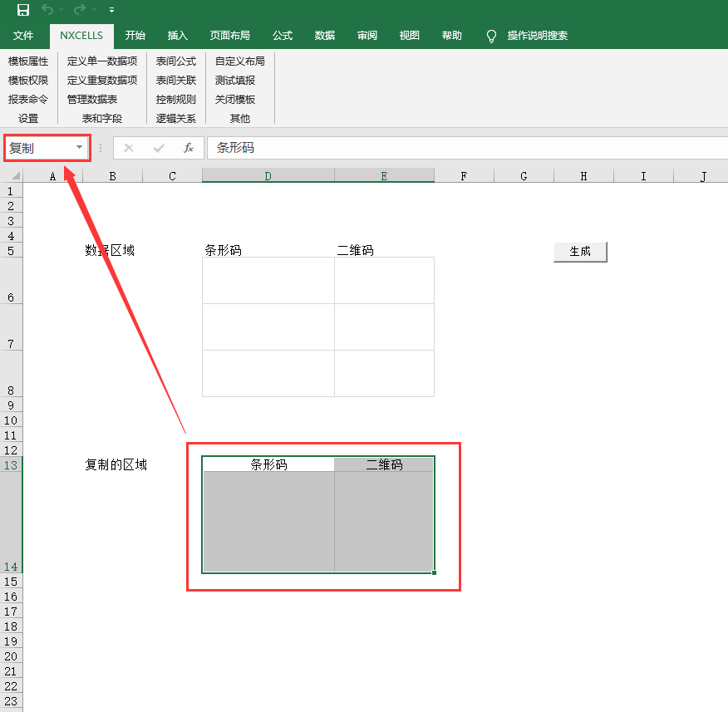The width and height of the screenshot is (728, 712).
Task: Click the formula bar cancel X icon
Action: tap(129, 148)
